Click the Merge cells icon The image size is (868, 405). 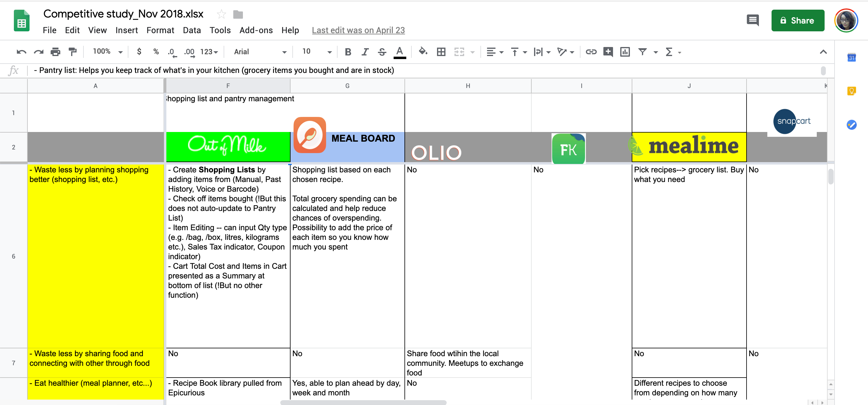(x=459, y=52)
